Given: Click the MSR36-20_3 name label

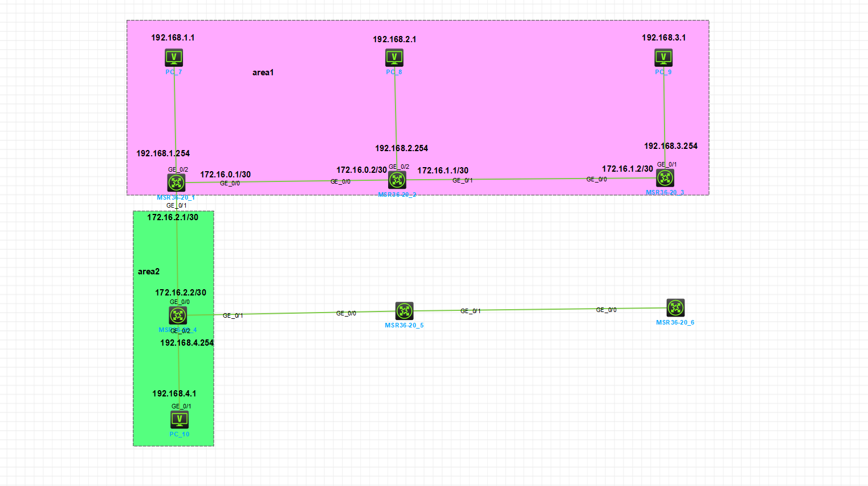Looking at the screenshot, I should coord(665,192).
